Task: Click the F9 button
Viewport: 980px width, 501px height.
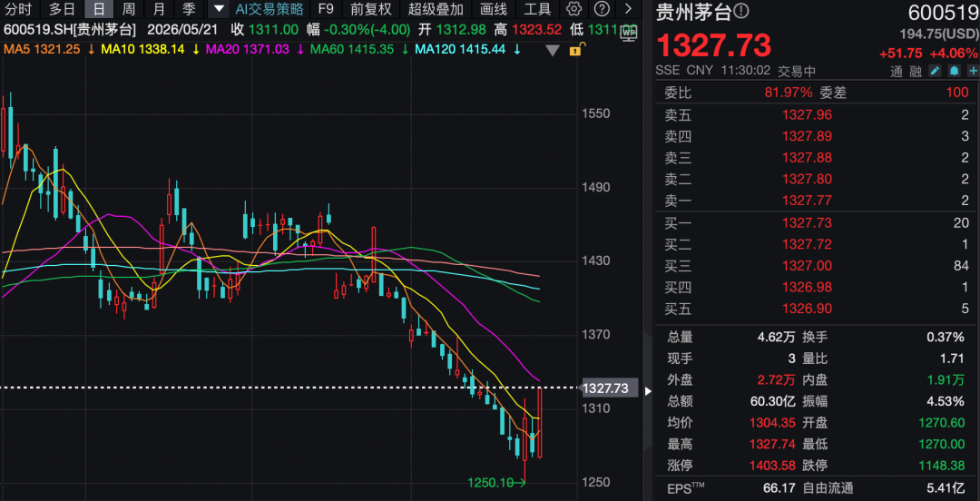Action: click(326, 9)
